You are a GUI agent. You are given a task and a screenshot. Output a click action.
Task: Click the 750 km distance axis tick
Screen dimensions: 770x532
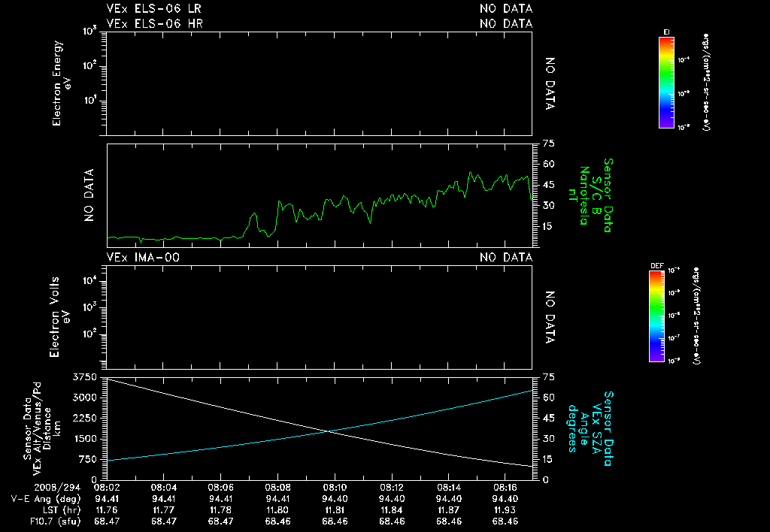[88, 459]
